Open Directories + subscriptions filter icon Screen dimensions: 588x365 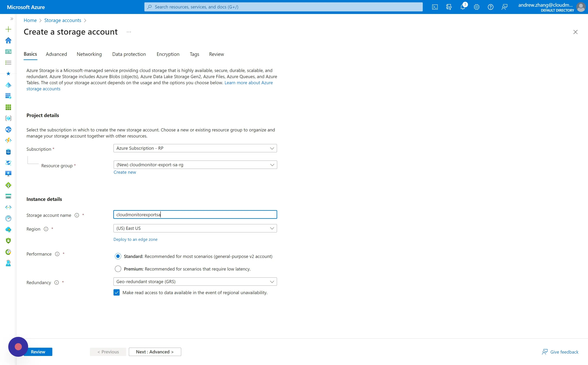(449, 7)
